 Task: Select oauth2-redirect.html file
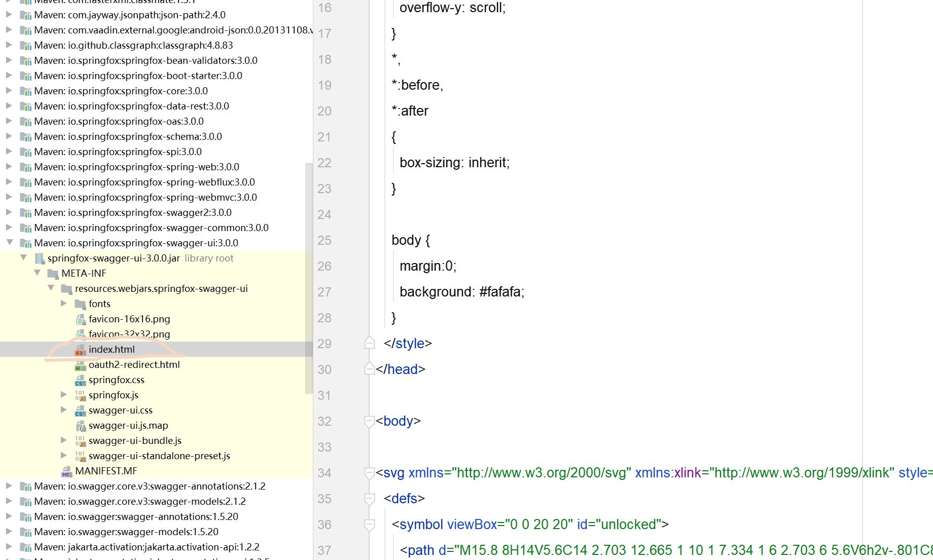[x=134, y=364]
